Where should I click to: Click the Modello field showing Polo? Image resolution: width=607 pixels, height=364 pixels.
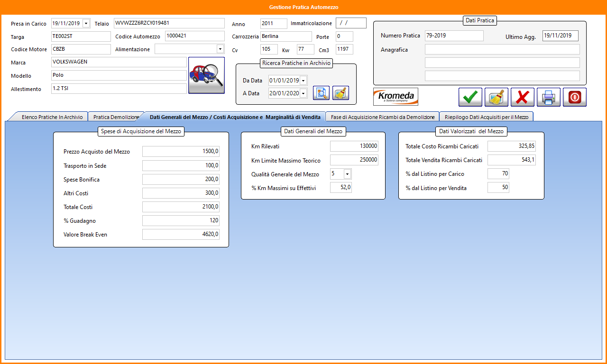[x=119, y=75]
